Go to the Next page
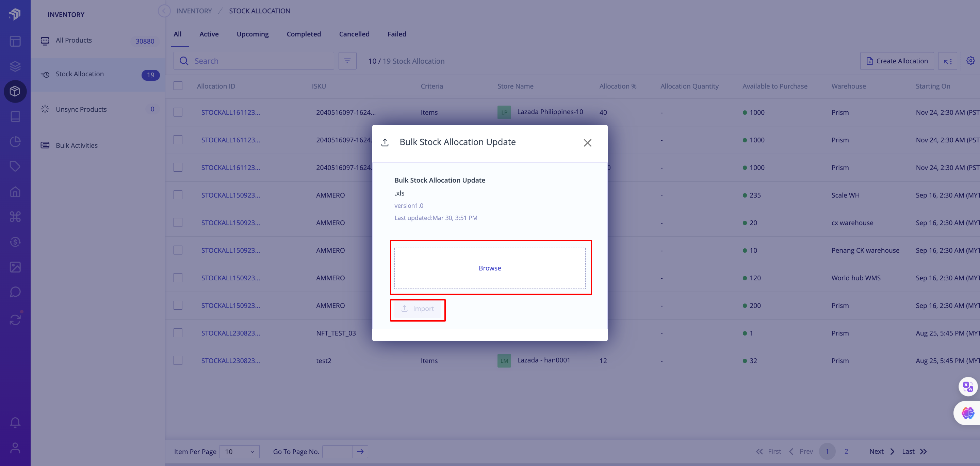The image size is (980, 466). 882,452
